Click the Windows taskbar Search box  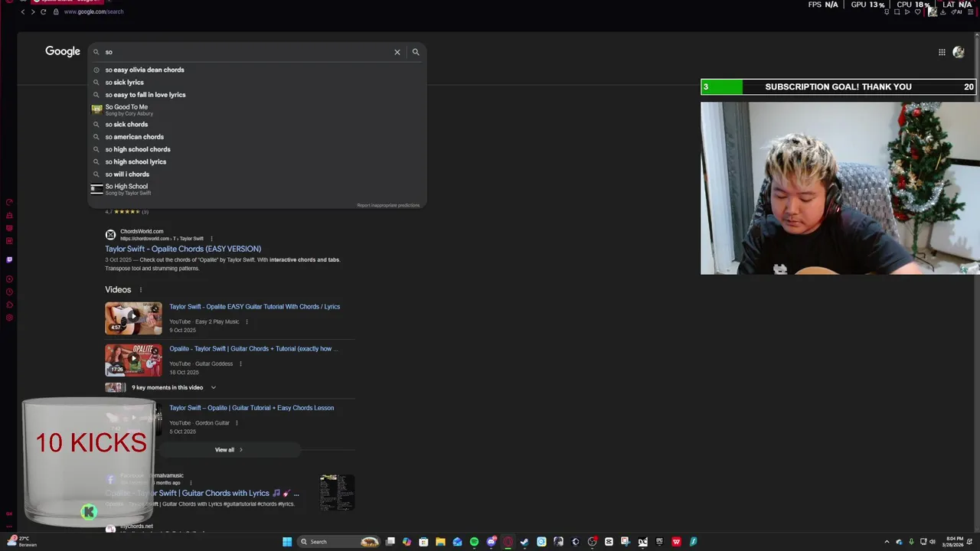click(x=338, y=542)
